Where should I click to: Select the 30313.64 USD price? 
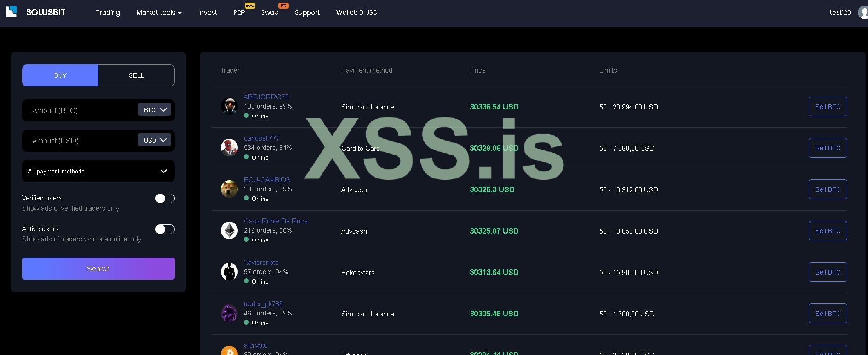[x=494, y=272]
